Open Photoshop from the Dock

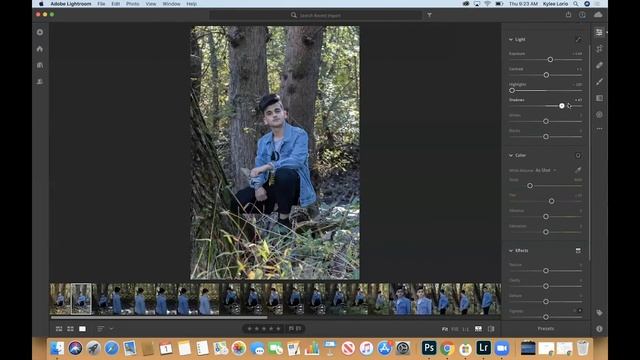click(429, 348)
